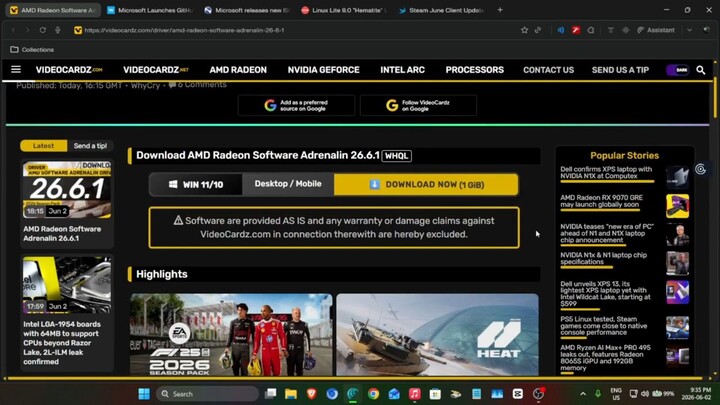Open the taskbar clock 9:35 PM
The height and width of the screenshot is (405, 720).
point(696,394)
